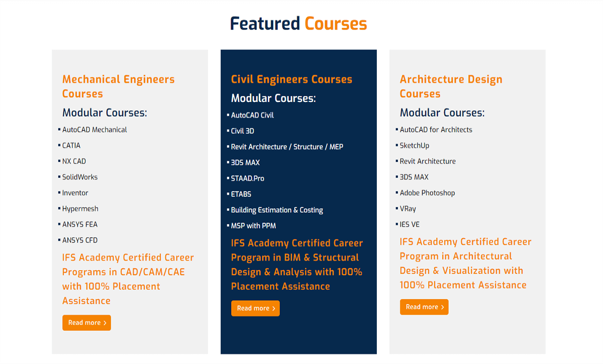The width and height of the screenshot is (603, 364).
Task: Select STAAD.Pro course item
Action: click(248, 178)
